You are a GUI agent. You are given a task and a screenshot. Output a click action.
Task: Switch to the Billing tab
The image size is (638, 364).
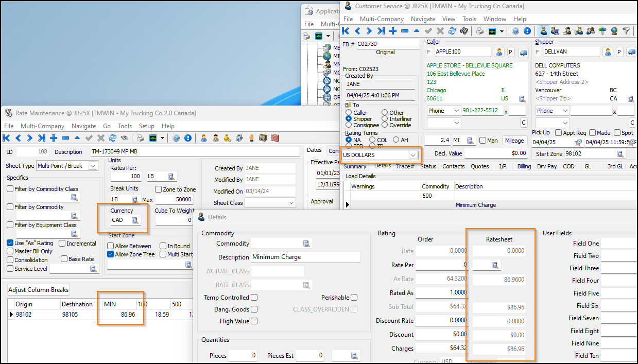pyautogui.click(x=524, y=166)
